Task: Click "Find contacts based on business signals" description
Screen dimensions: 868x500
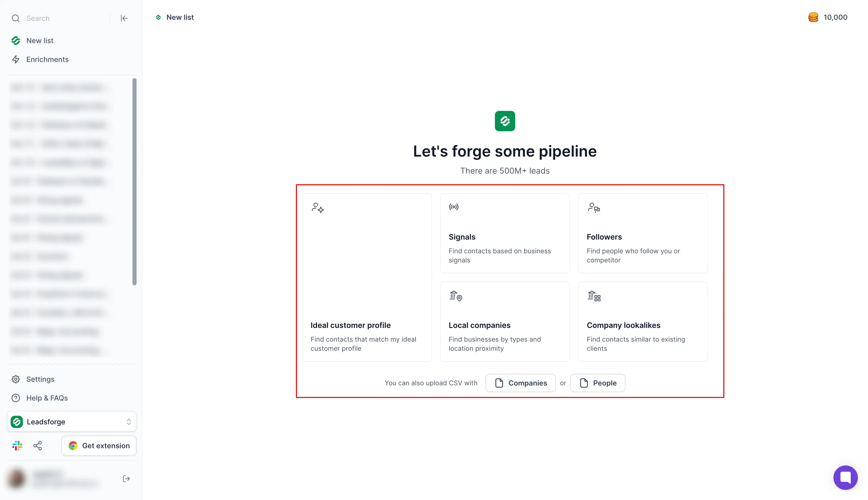Action: tap(499, 256)
